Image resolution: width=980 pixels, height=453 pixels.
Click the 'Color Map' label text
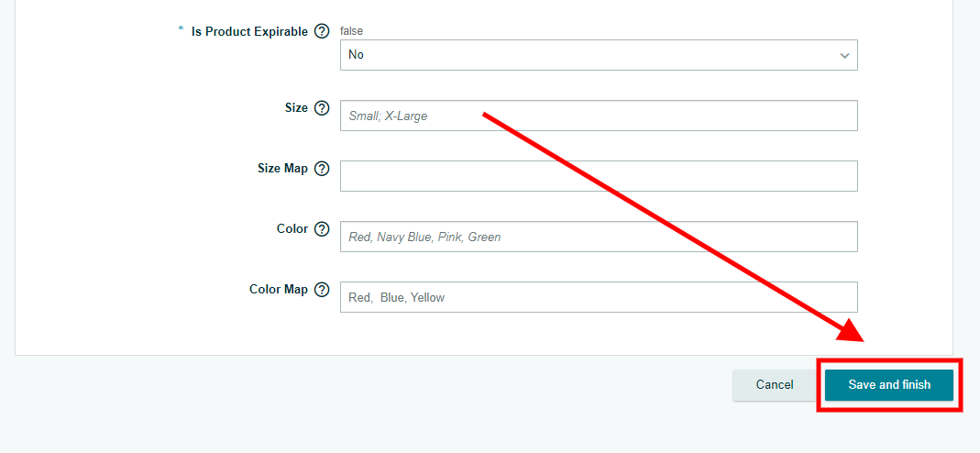(x=279, y=290)
